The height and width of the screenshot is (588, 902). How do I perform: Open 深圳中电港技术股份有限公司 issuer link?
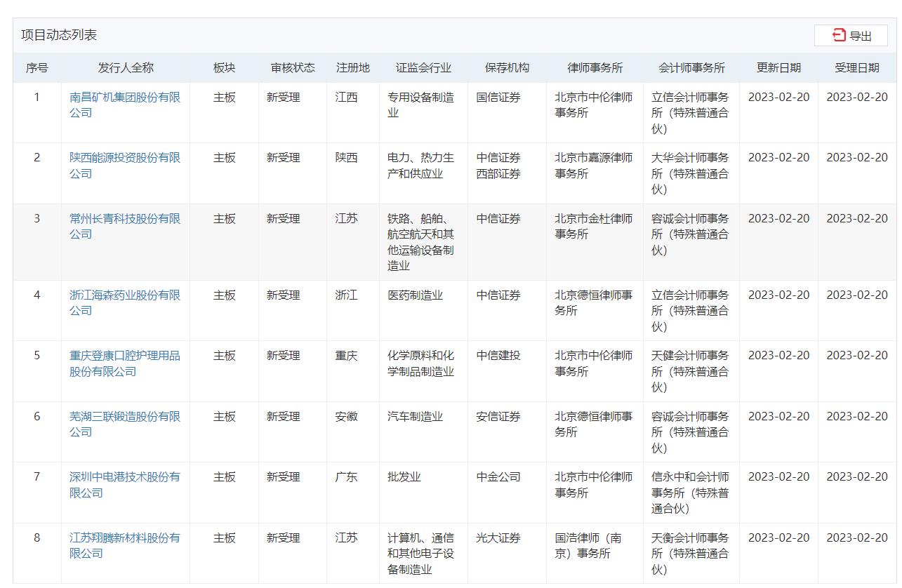(x=125, y=485)
